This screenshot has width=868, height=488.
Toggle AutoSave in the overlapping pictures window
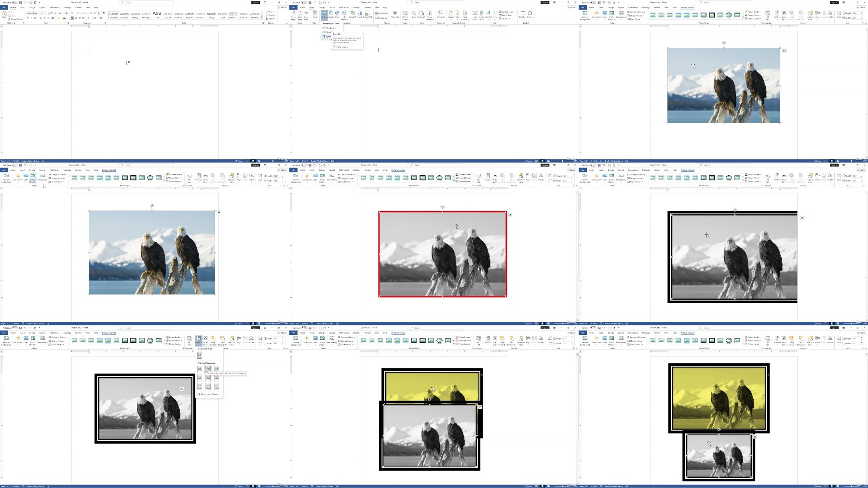304,328
